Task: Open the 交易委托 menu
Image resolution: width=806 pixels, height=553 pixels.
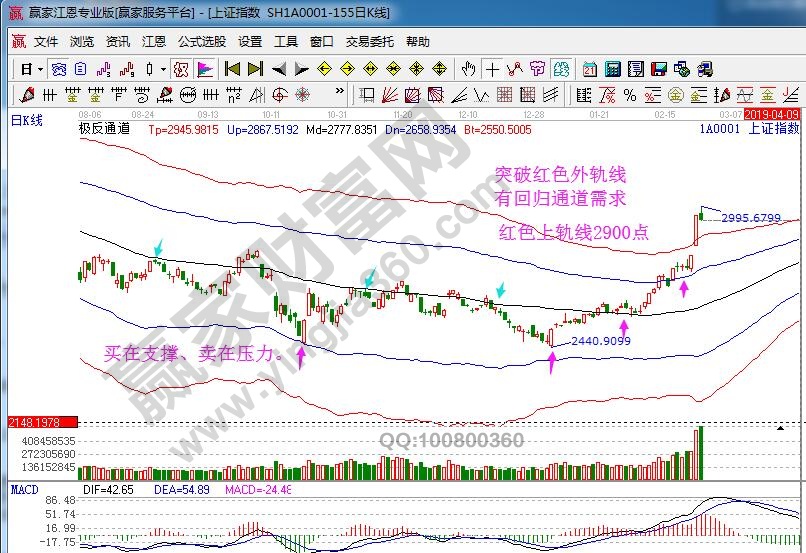Action: [x=369, y=42]
